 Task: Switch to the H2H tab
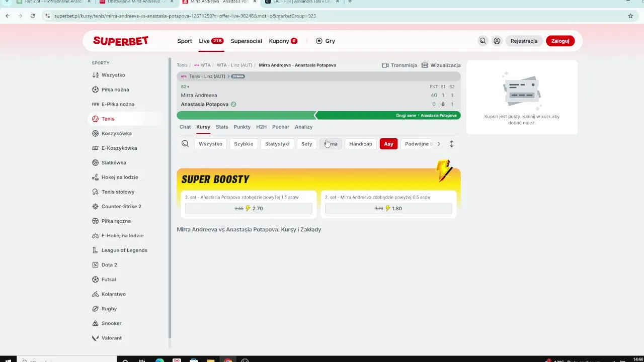[x=261, y=127]
